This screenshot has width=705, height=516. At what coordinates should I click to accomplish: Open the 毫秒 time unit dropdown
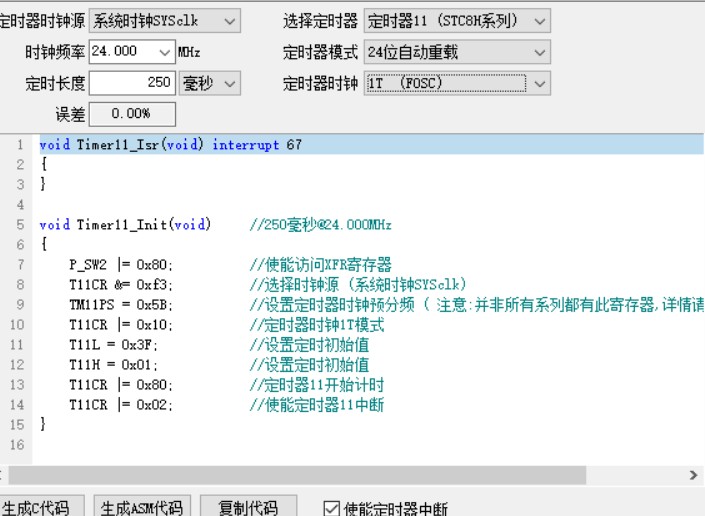click(x=210, y=83)
